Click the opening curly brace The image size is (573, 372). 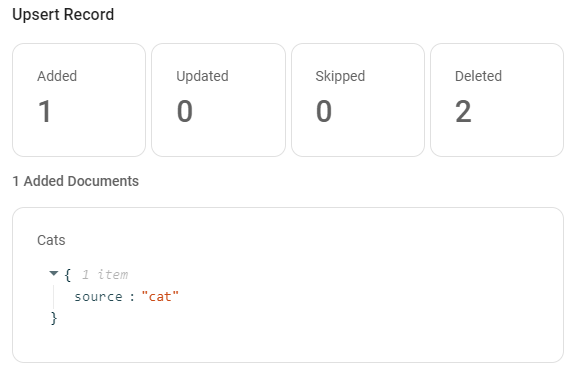click(68, 275)
